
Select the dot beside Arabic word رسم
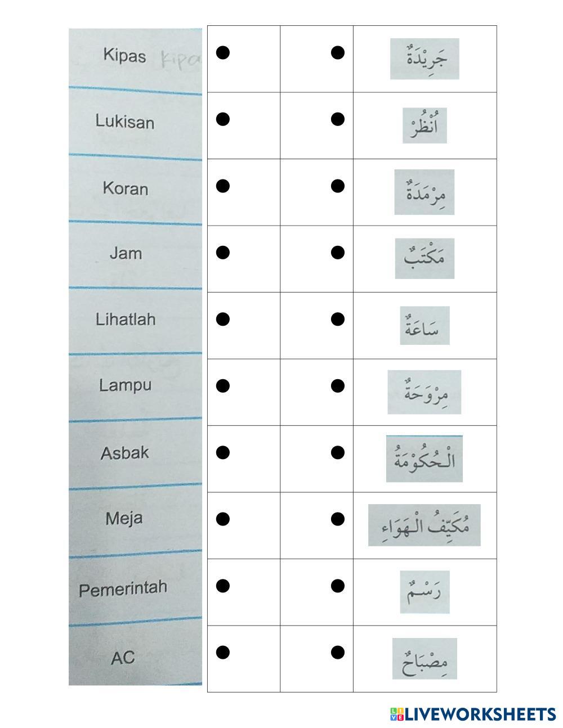click(x=338, y=586)
